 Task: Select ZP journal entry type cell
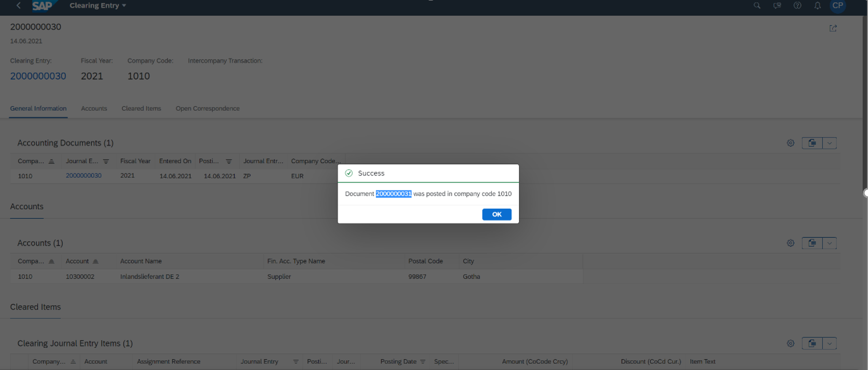pyautogui.click(x=247, y=176)
